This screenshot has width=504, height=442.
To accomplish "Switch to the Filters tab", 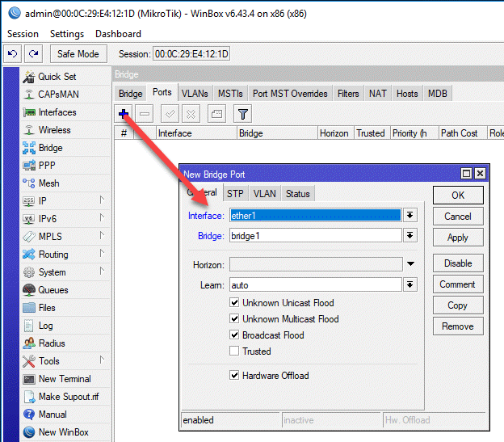I will point(348,94).
